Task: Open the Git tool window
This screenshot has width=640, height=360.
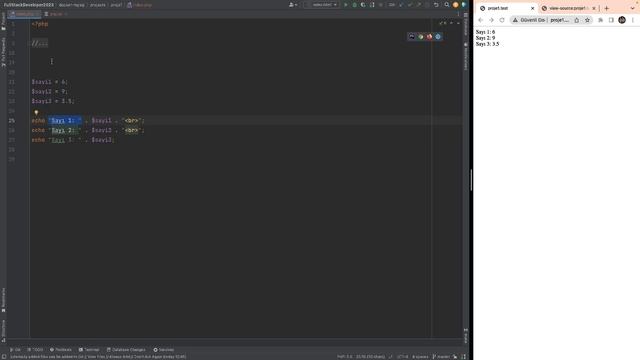Action: pyautogui.click(x=15, y=350)
